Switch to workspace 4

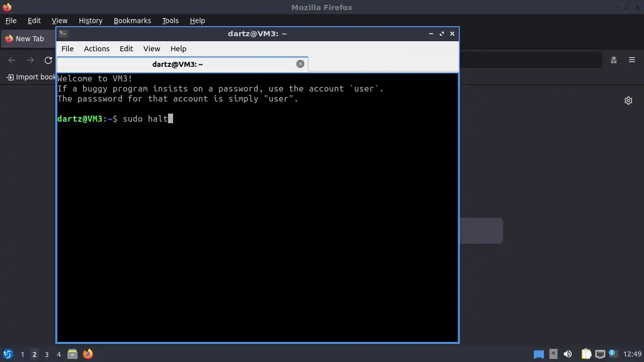(x=58, y=354)
